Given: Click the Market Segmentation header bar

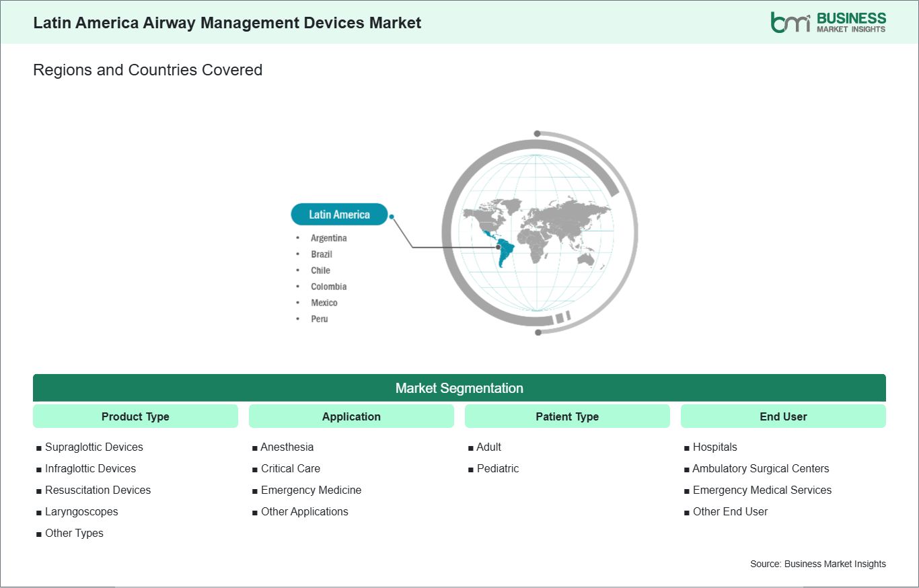Looking at the screenshot, I should pyautogui.click(x=459, y=388).
